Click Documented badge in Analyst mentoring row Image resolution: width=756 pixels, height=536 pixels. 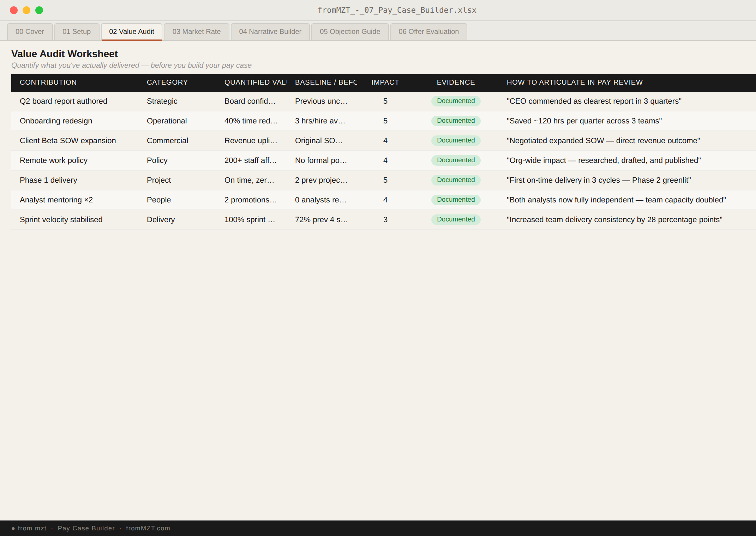456,200
